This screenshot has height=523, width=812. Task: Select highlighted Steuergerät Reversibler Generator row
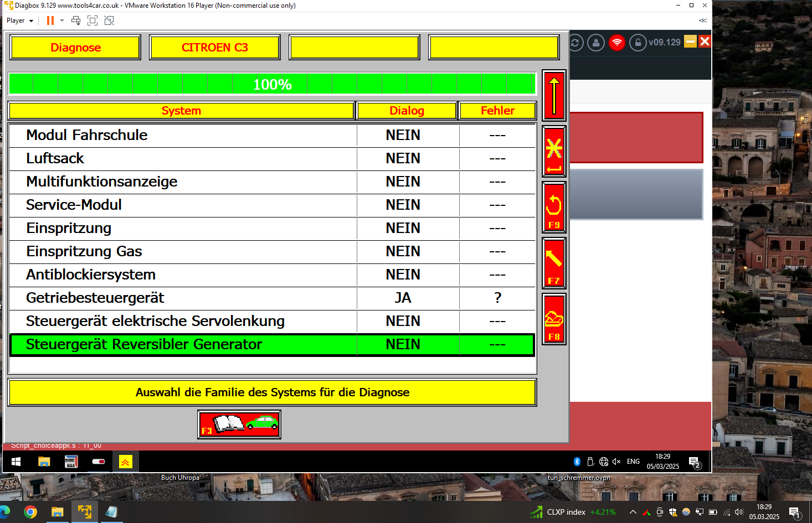pos(273,345)
